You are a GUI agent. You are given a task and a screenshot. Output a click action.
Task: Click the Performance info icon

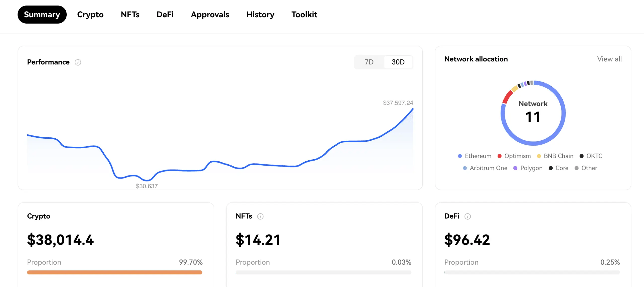coord(78,62)
